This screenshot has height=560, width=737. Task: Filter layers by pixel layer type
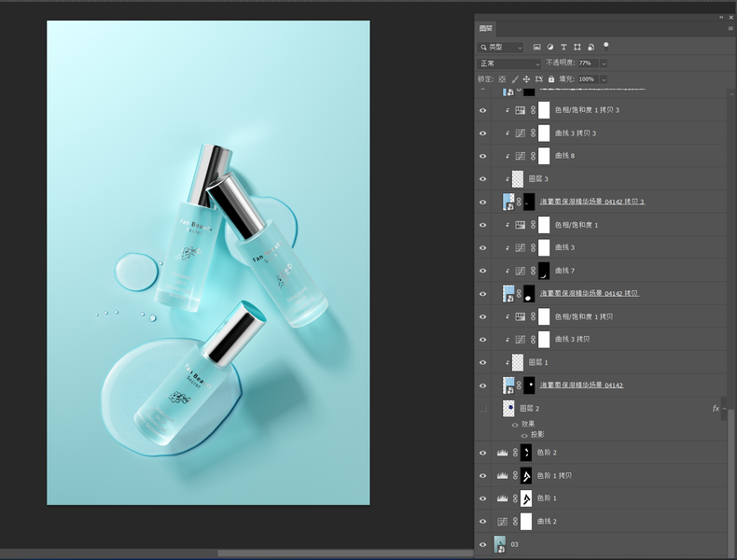click(536, 47)
